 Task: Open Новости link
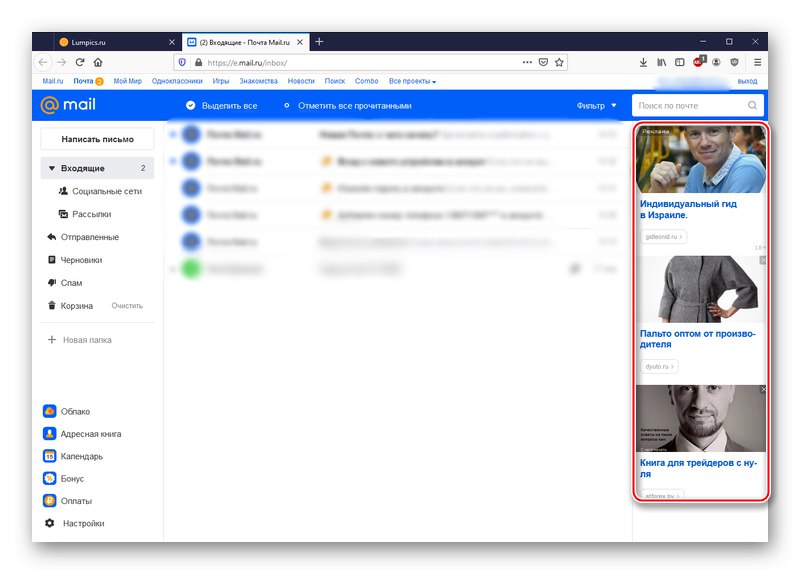pos(301,81)
